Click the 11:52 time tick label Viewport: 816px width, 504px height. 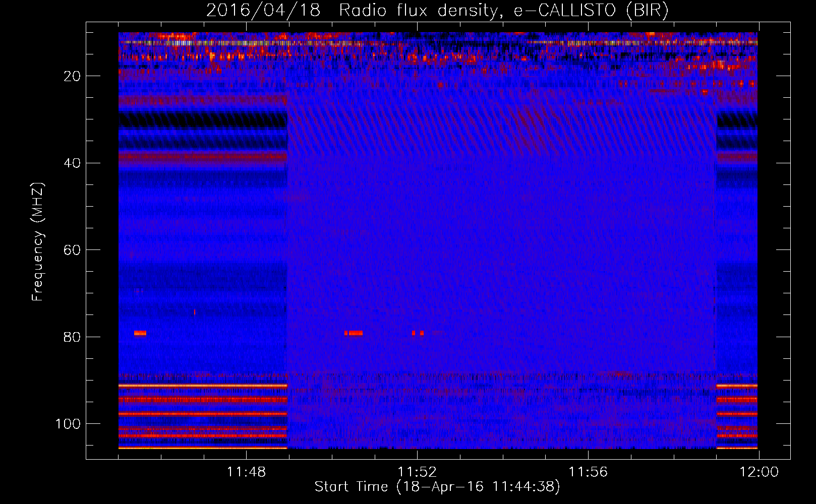tap(417, 472)
